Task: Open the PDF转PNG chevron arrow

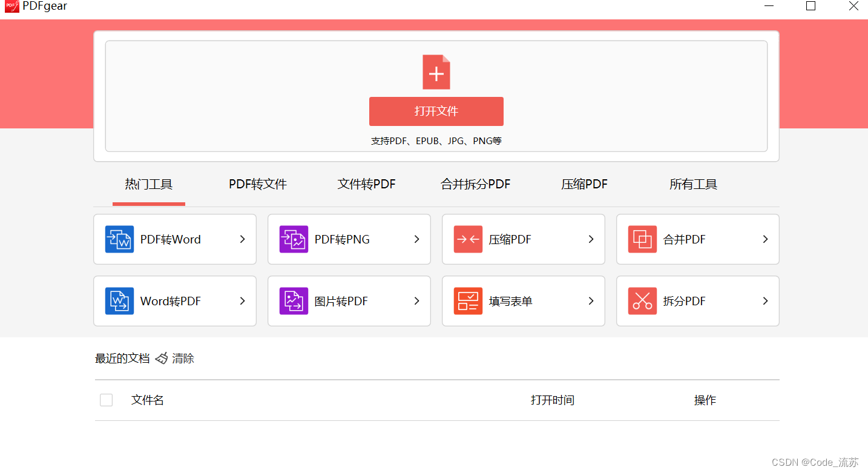Action: (416, 239)
